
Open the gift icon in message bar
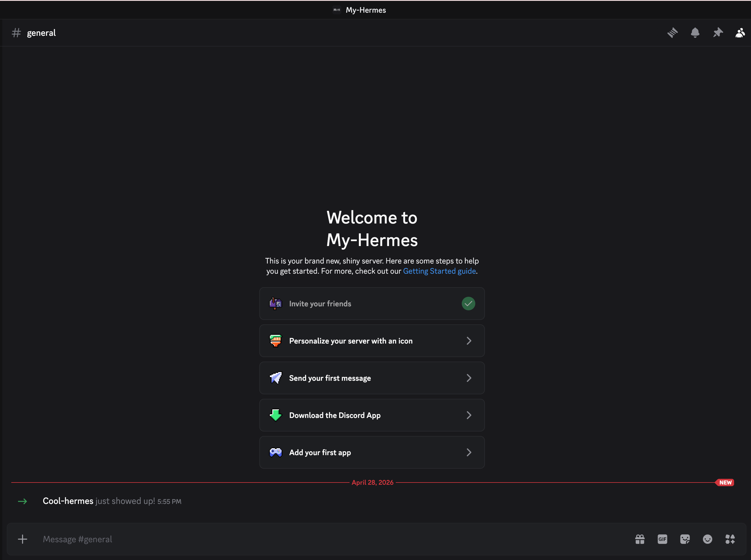tap(640, 539)
